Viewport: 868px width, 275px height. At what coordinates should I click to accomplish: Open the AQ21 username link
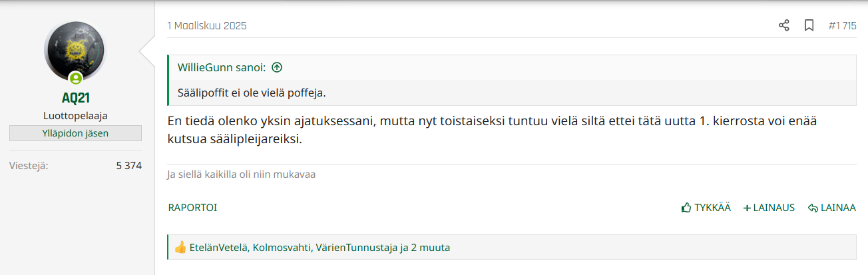click(x=75, y=99)
